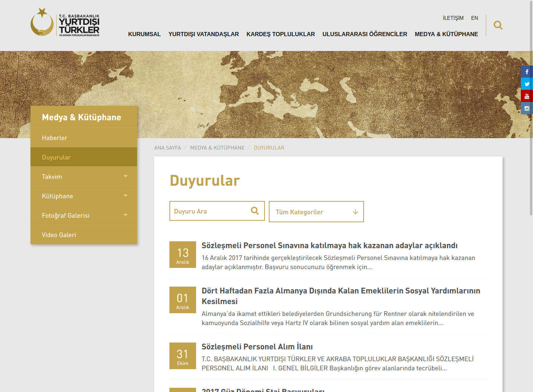Open the Twitter social icon
The width and height of the screenshot is (533, 392).
pos(527,84)
